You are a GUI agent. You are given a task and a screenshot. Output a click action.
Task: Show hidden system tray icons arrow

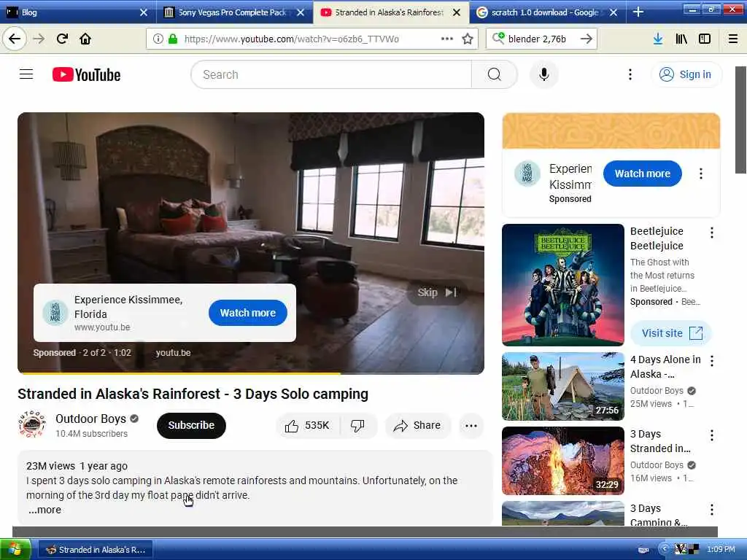tap(664, 549)
